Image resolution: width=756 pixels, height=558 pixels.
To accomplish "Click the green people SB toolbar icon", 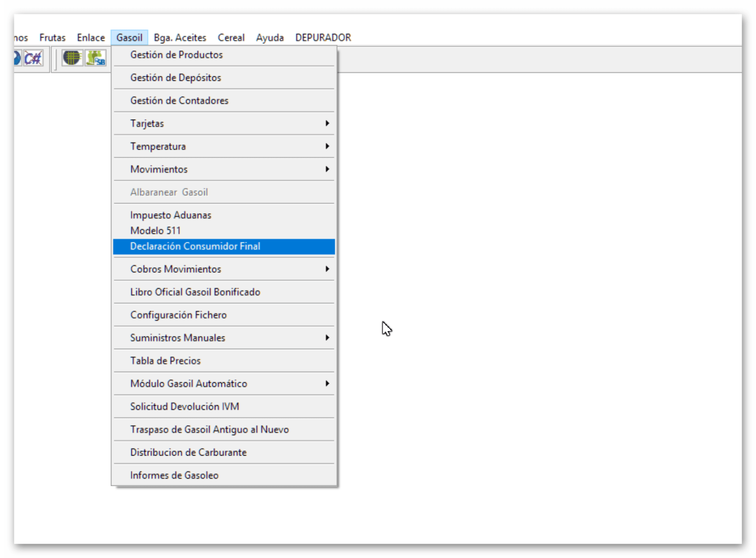I will 95,58.
